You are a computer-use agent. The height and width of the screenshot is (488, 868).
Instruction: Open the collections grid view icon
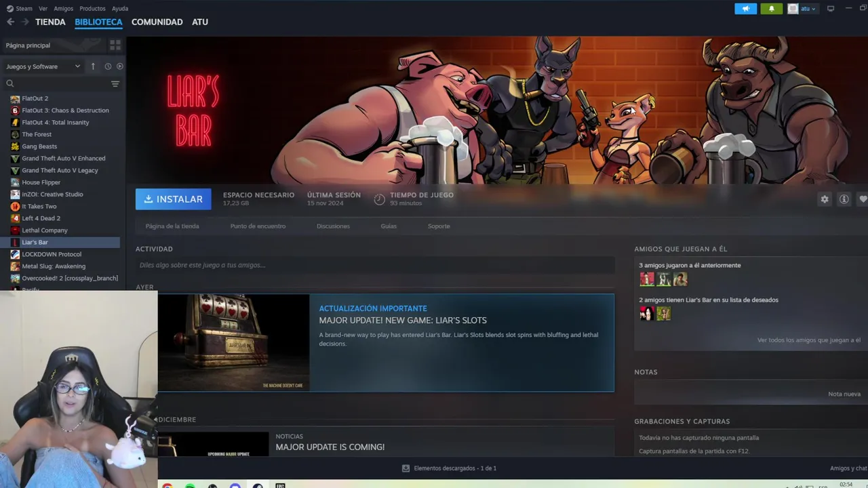point(115,45)
